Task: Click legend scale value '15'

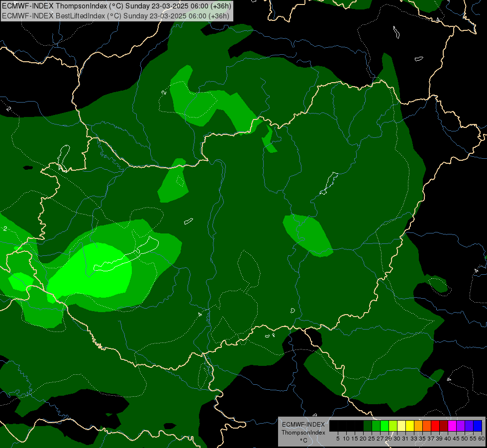Action: [x=355, y=439]
